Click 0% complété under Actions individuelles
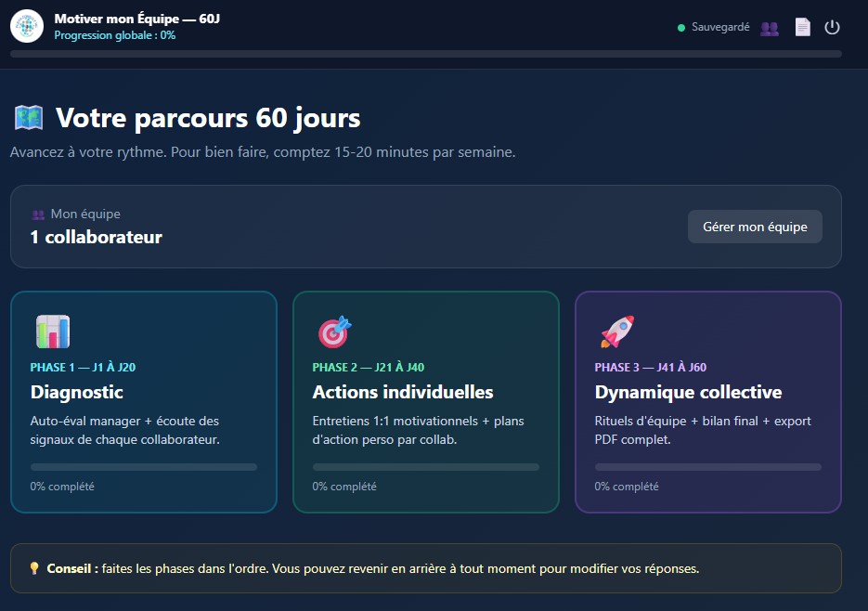868x611 pixels. 344,487
